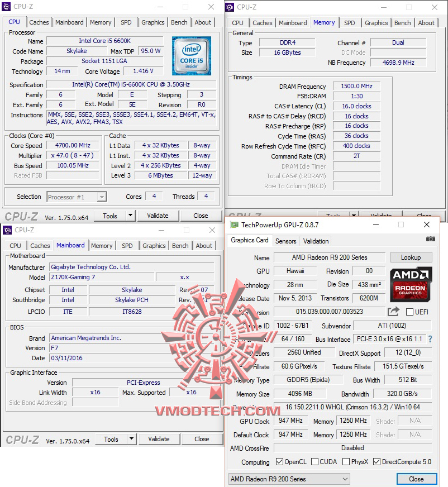Open Tools dropdown arrow in CPU tab window
Viewport: 448px width, 487px height.
tap(131, 215)
